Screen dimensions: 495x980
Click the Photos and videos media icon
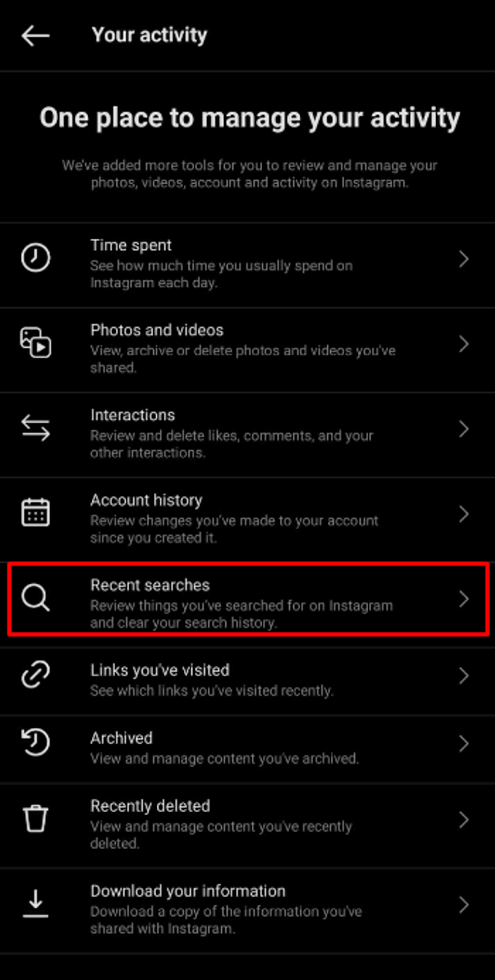point(36,342)
